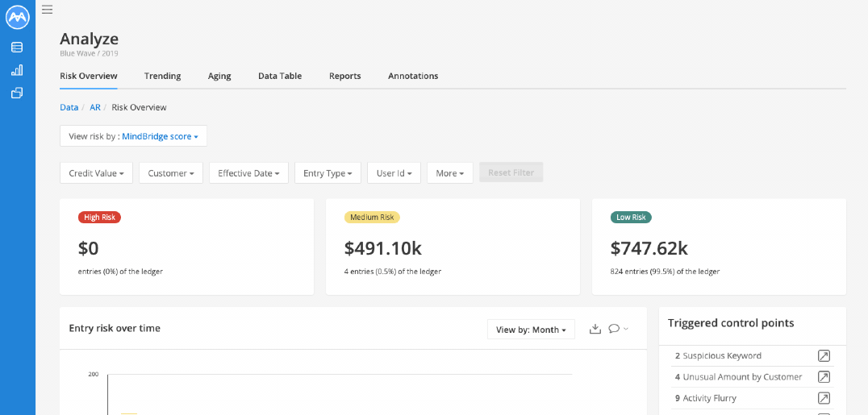The image size is (868, 415).
Task: Click '4 entries (0.5%) of the ledger'
Action: tap(393, 272)
